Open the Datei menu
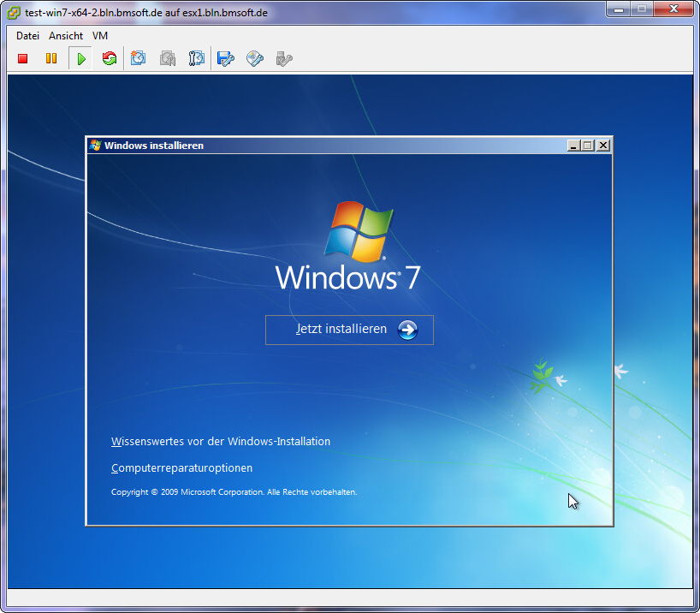The image size is (700, 613). tap(27, 36)
